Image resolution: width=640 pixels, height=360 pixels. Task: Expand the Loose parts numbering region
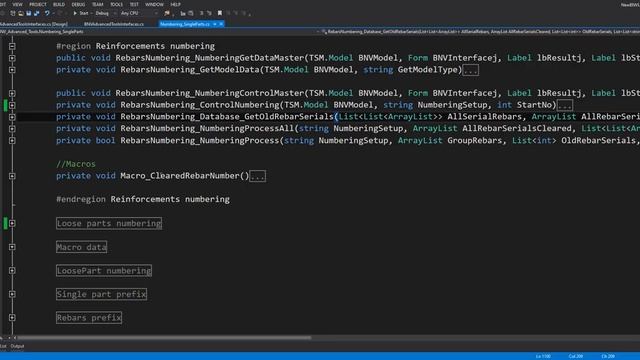click(12, 223)
